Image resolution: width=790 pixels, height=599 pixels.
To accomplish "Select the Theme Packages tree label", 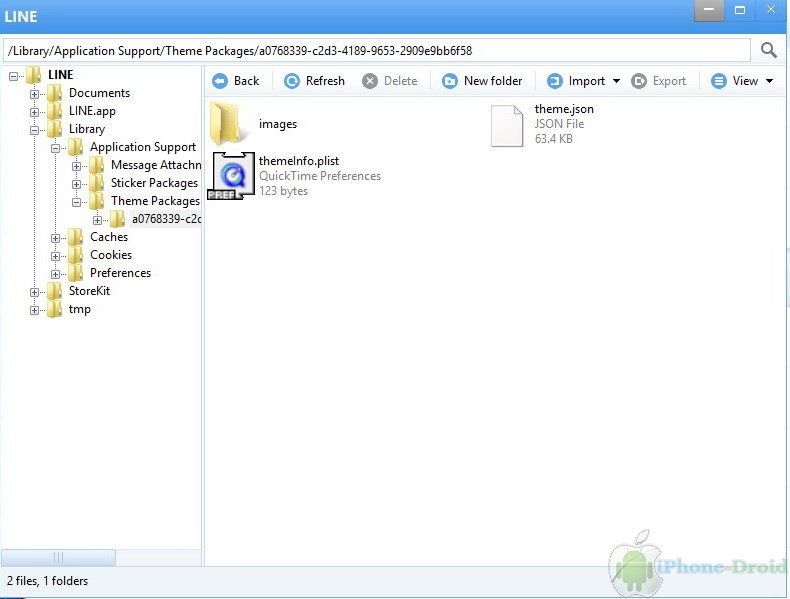I will (156, 201).
